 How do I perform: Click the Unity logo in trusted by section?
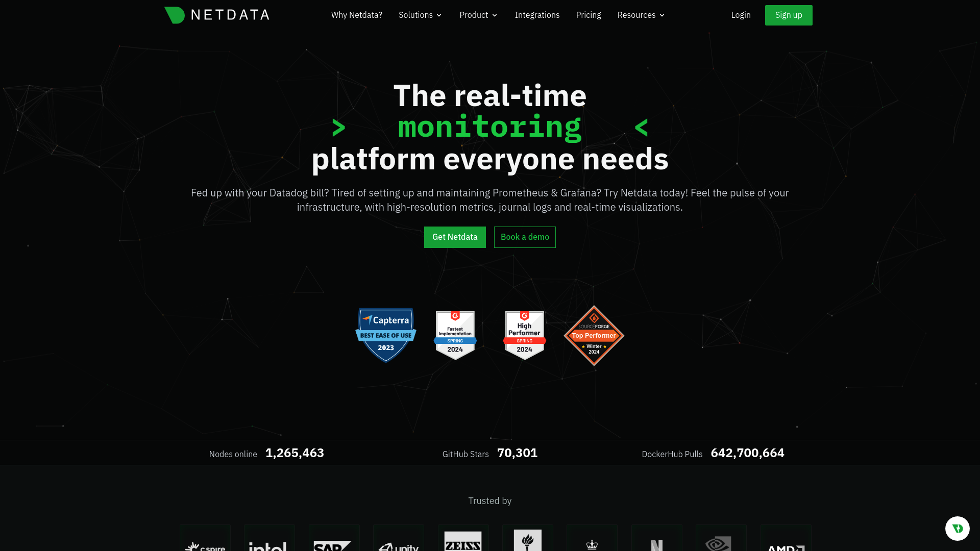pyautogui.click(x=398, y=545)
